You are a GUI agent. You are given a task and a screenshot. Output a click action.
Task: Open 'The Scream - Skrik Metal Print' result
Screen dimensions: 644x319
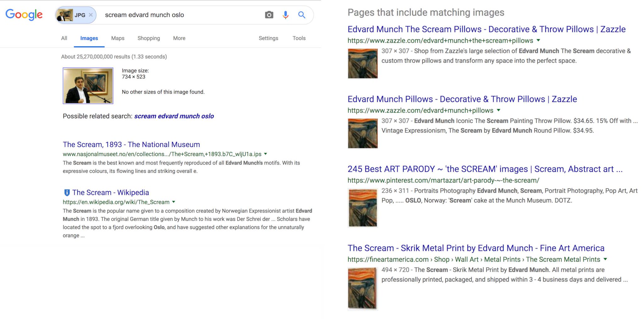pos(476,248)
